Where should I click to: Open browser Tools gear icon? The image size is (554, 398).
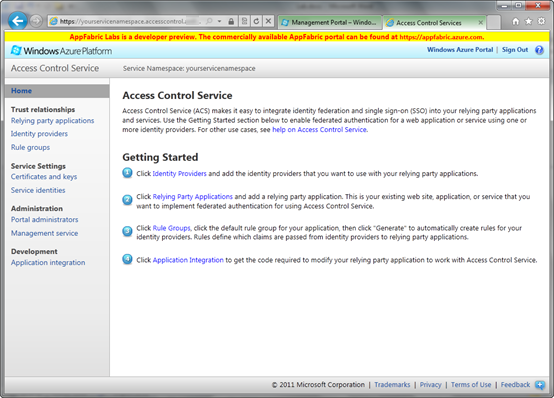coord(541,21)
